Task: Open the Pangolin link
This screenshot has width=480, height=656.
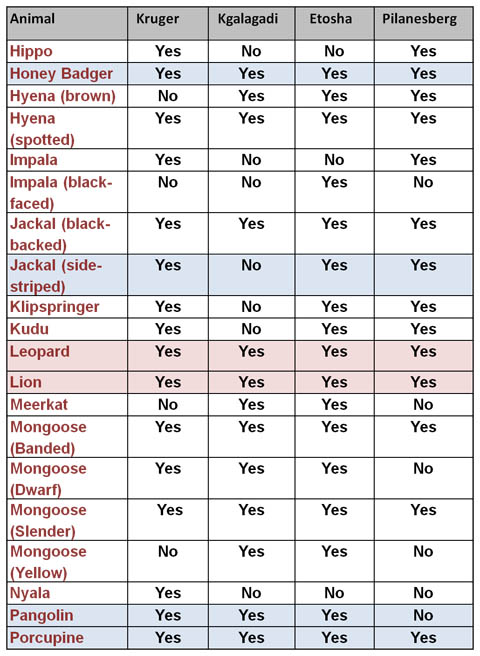Action: pos(41,616)
